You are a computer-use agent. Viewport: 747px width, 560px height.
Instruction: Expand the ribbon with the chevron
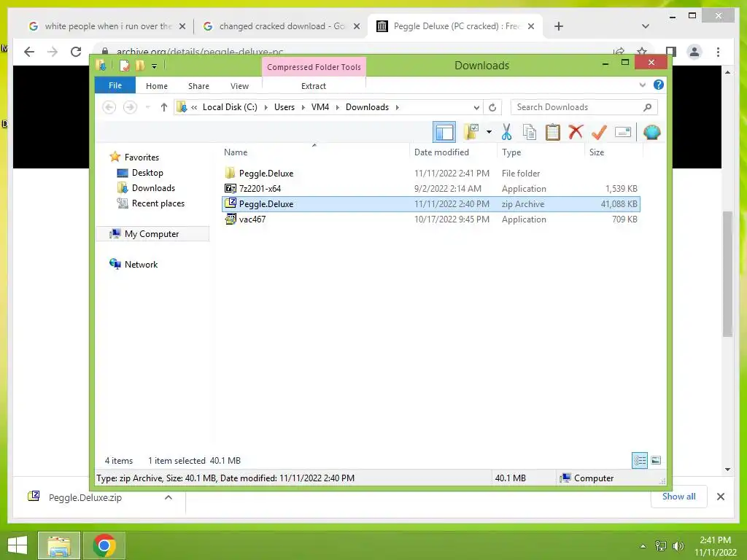[x=642, y=85]
